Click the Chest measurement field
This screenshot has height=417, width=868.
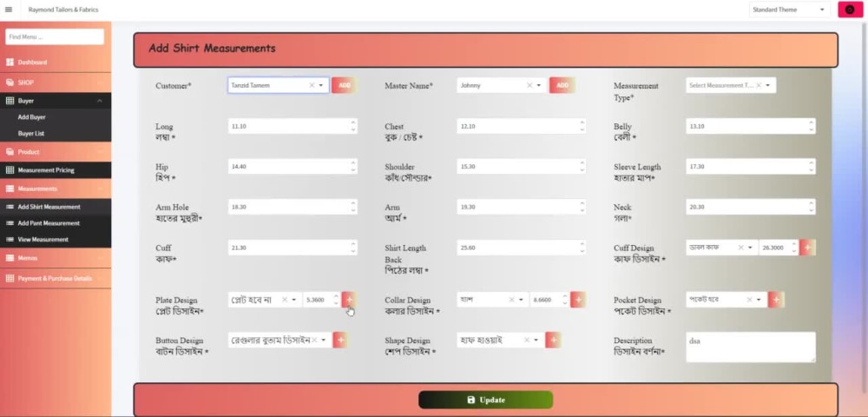(x=522, y=126)
